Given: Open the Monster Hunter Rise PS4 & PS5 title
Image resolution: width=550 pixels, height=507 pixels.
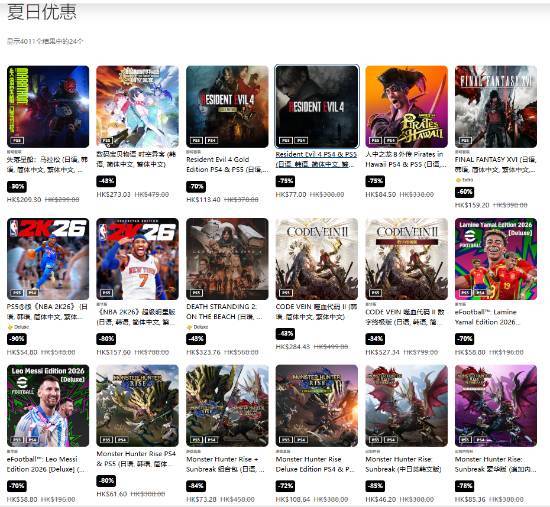Looking at the screenshot, I should 136,459.
